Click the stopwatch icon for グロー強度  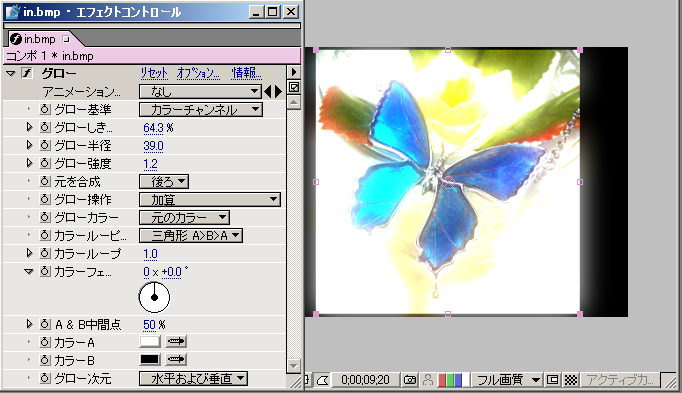pyautogui.click(x=45, y=164)
